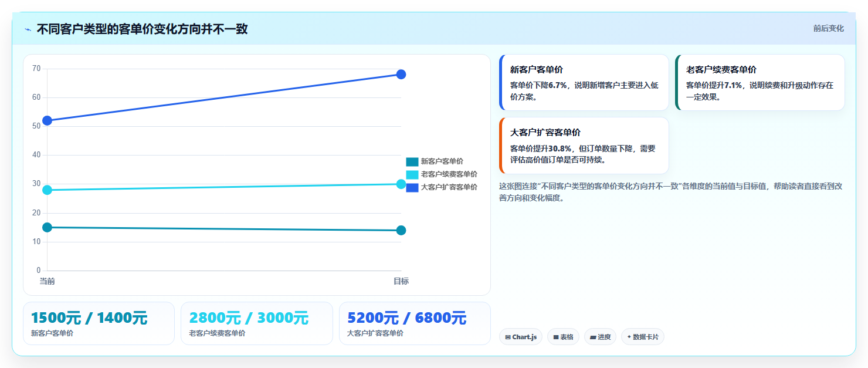This screenshot has width=868, height=368.
Task: Click the 数据卡片 tag chip
Action: point(642,337)
